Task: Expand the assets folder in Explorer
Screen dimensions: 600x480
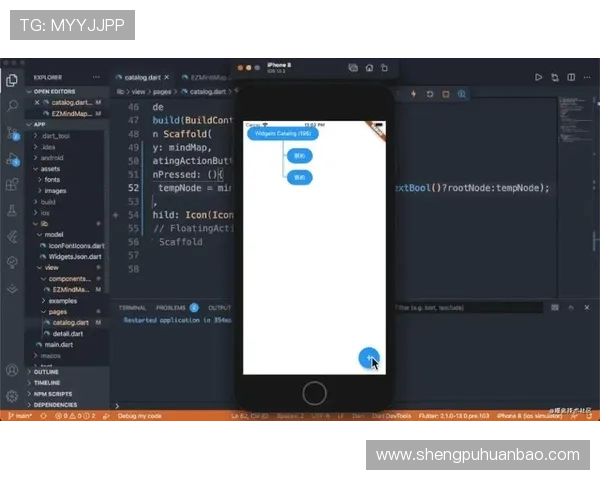Action: click(50, 169)
